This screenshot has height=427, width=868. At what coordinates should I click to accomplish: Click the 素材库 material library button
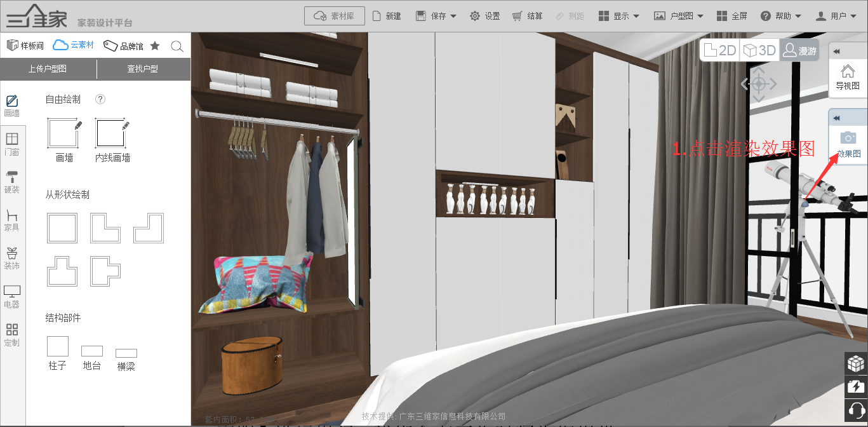click(x=335, y=16)
